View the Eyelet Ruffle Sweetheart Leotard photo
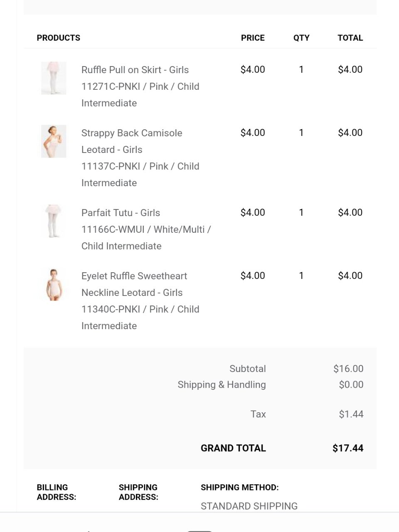 pyautogui.click(x=54, y=285)
